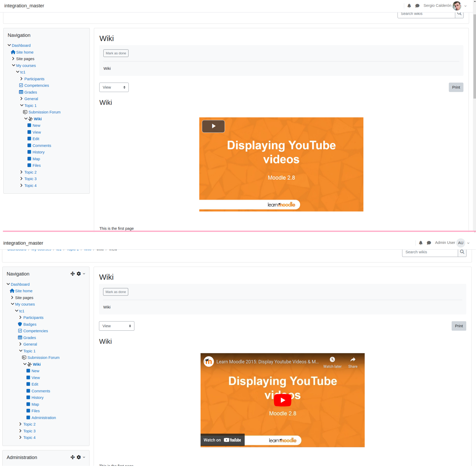Click Grades table icon in top navigation
The image size is (476, 472).
click(x=21, y=92)
